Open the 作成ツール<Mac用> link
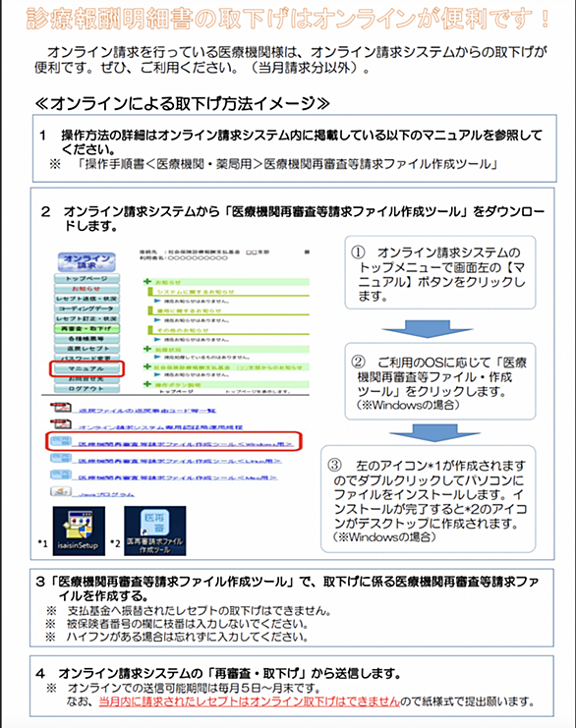This screenshot has height=728, width=576. 178,477
